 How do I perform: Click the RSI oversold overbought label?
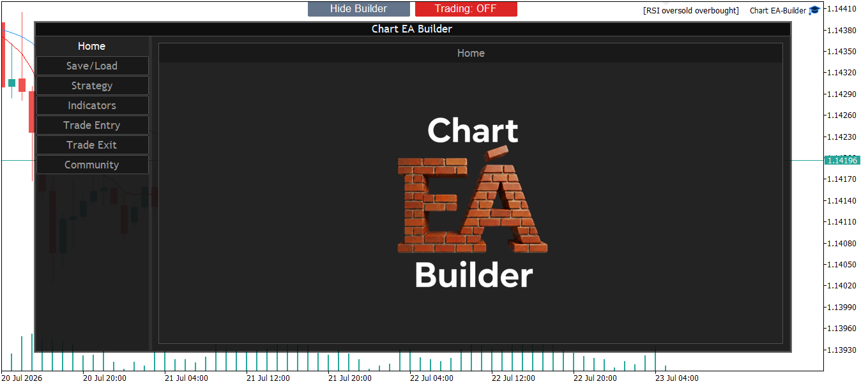tap(691, 10)
